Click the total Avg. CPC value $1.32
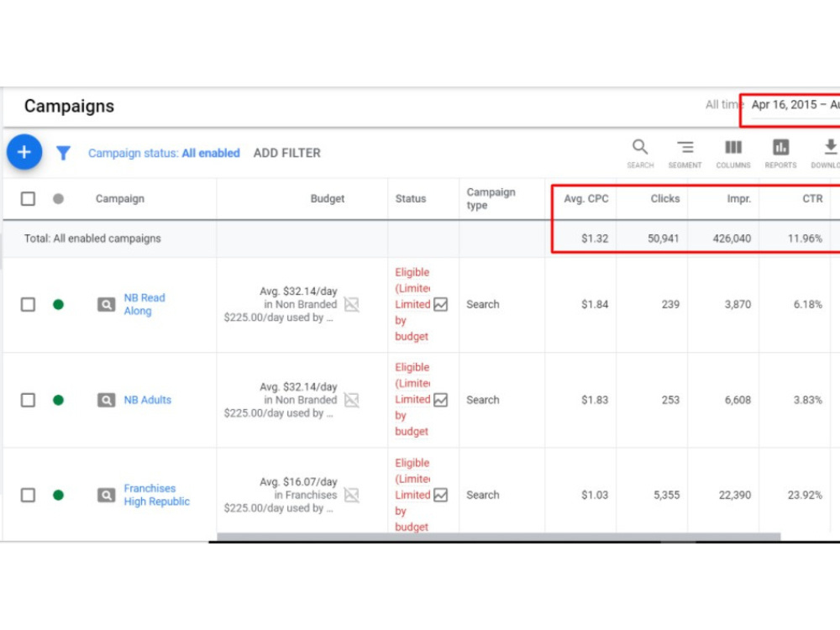840x630 pixels. [x=595, y=239]
